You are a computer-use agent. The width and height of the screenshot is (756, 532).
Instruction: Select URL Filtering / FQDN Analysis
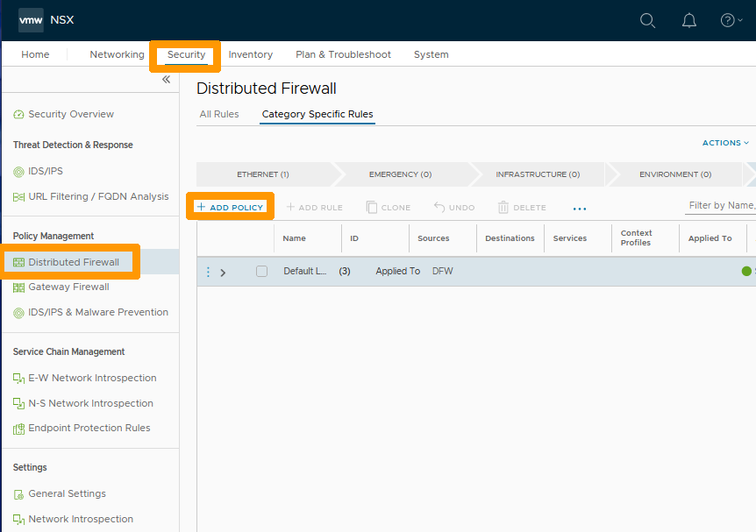coord(89,196)
